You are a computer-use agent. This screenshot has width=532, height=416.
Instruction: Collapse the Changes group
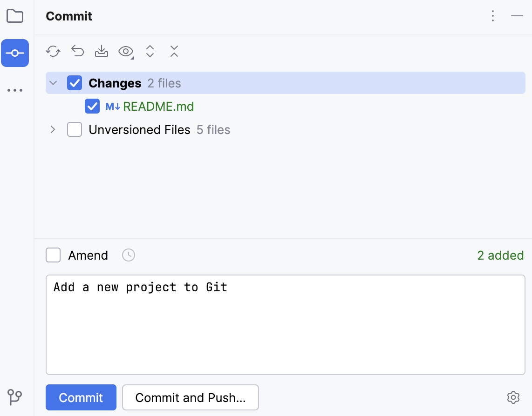pyautogui.click(x=53, y=83)
